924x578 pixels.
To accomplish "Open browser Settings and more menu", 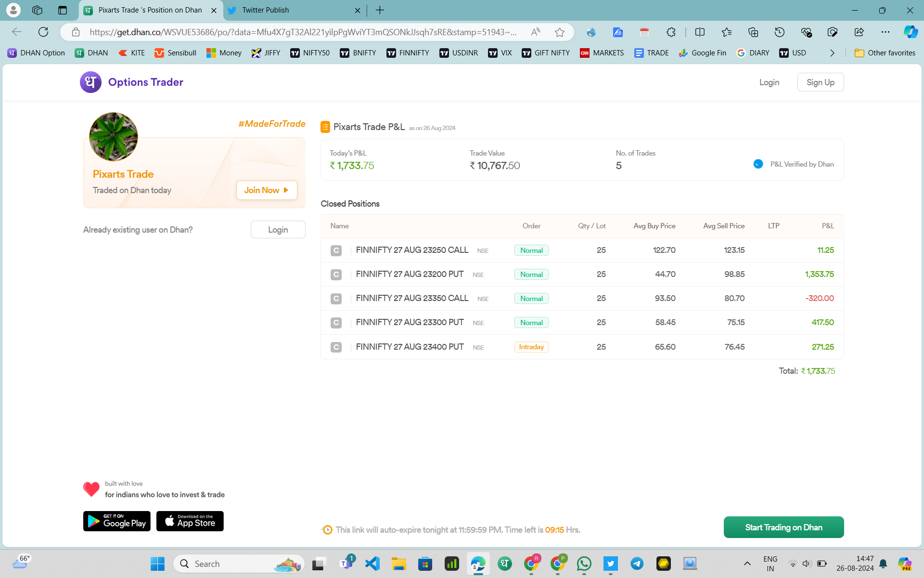I will point(885,32).
